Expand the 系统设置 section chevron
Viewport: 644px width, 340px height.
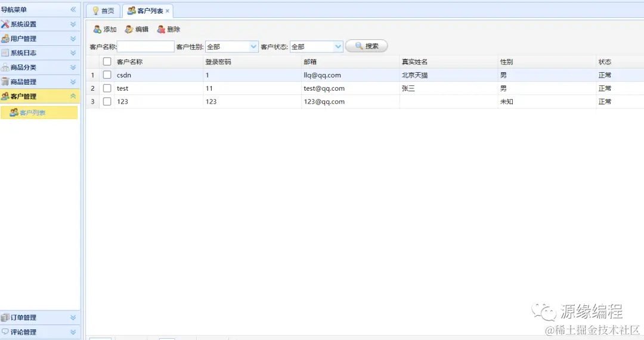(73, 24)
